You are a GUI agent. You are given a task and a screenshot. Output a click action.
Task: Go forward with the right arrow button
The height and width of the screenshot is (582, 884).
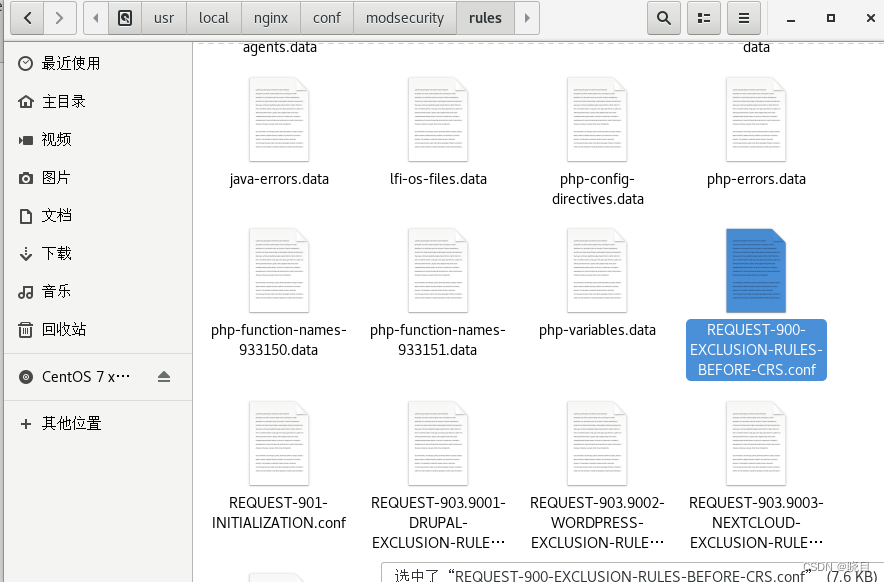(x=60, y=18)
